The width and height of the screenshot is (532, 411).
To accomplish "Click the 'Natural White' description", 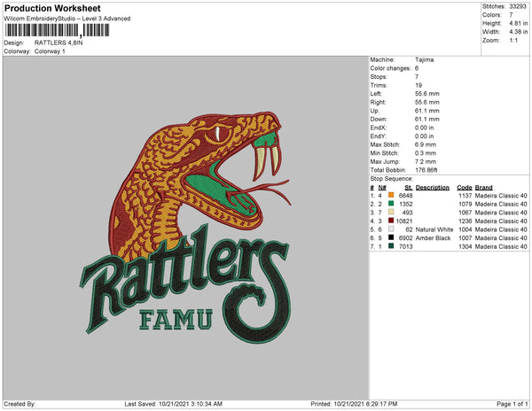I will coord(434,229).
